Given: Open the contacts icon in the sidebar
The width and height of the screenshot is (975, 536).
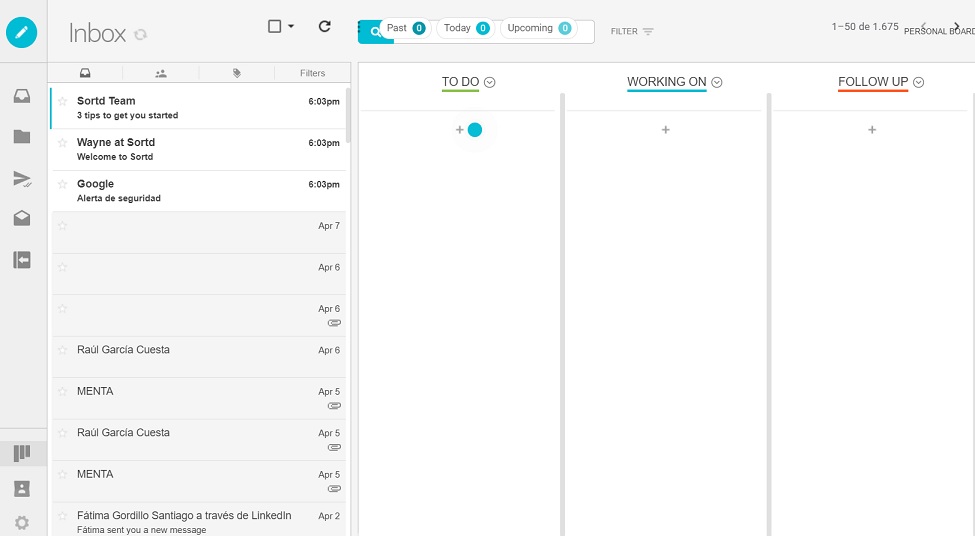Looking at the screenshot, I should [22, 488].
